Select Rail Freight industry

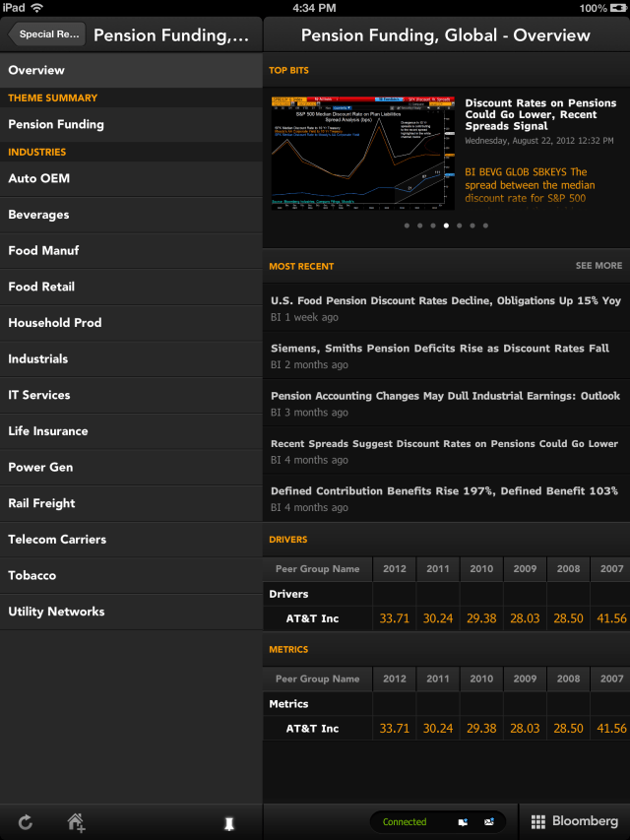tap(131, 503)
